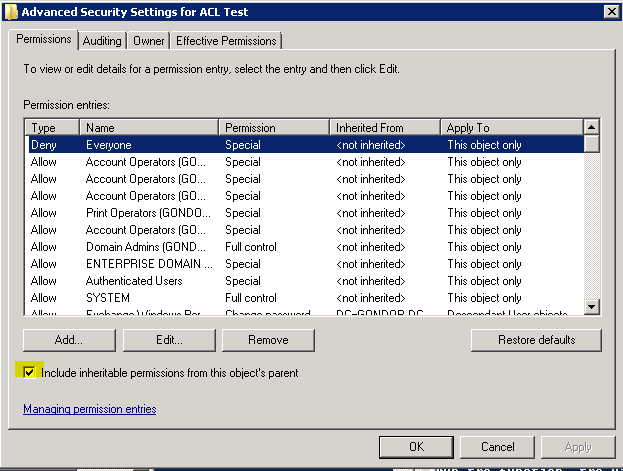Viewport: 623px width, 471px height.
Task: Click Restore defaults button
Action: pyautogui.click(x=536, y=340)
